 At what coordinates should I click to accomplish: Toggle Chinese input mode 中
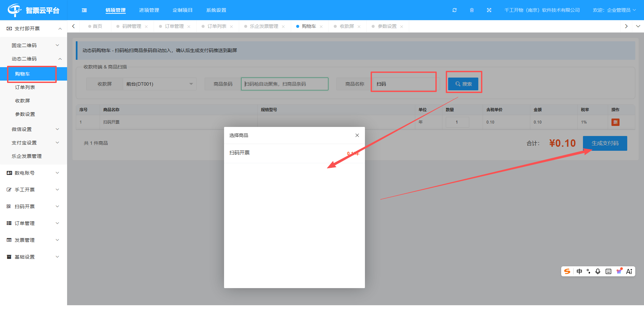click(579, 271)
